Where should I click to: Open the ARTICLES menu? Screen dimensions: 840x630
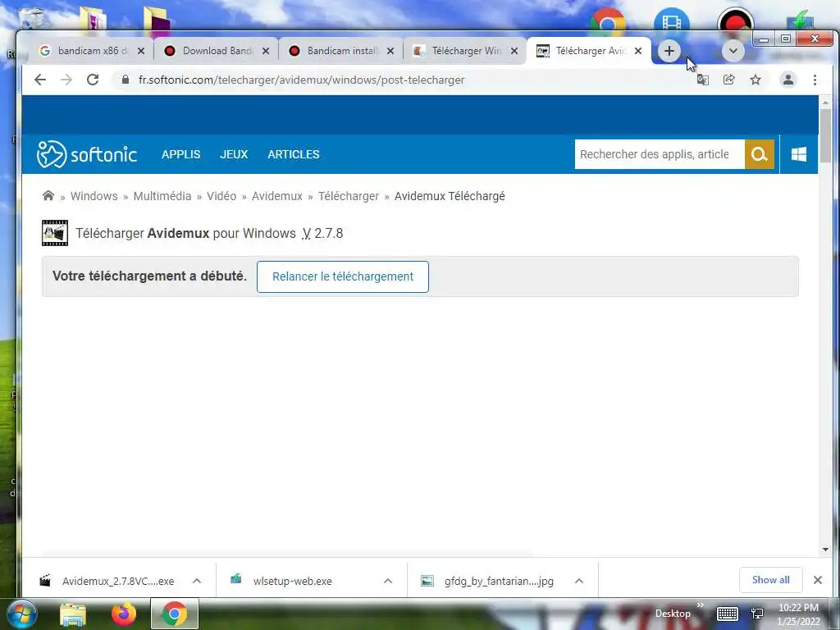tap(294, 154)
